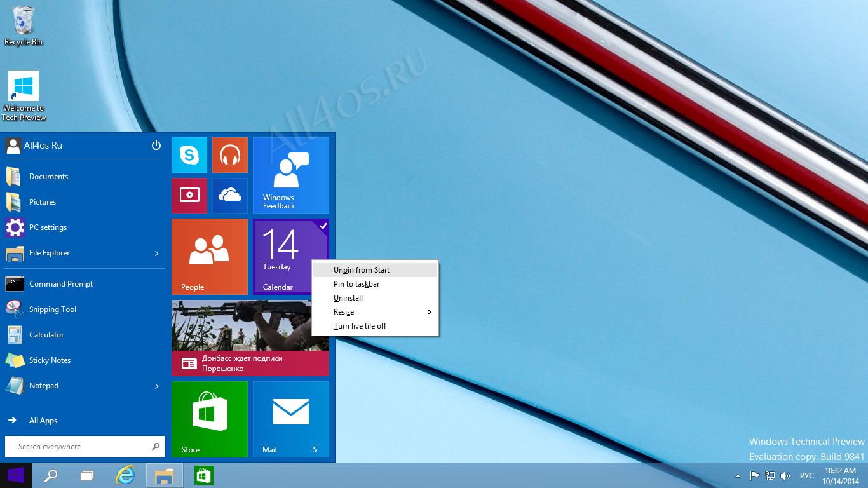This screenshot has height=488, width=868.
Task: Launch Snipping Tool
Action: tap(85, 309)
